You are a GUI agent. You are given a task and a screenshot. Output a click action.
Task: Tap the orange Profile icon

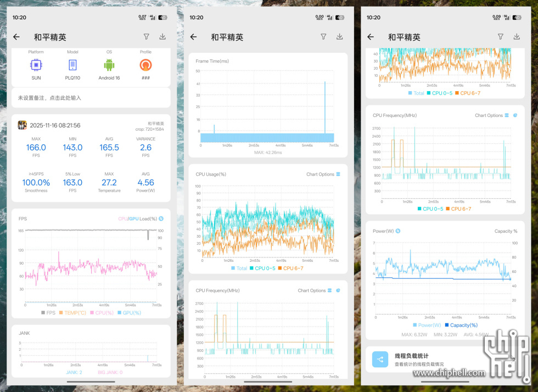coord(145,65)
